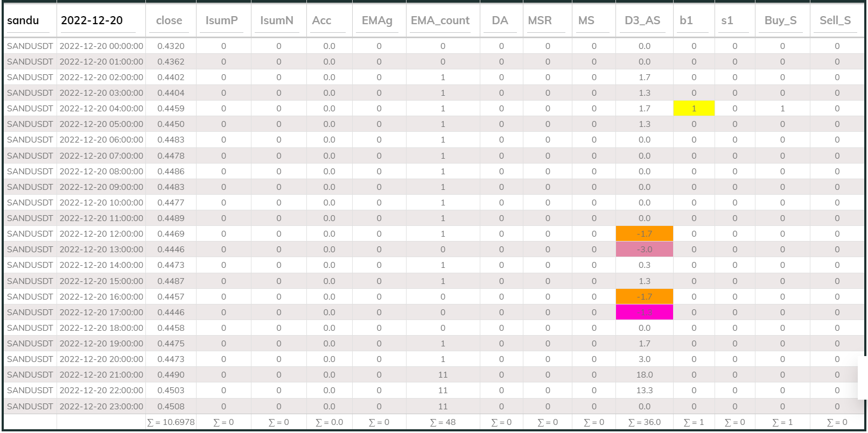Image resolution: width=868 pixels, height=433 pixels.
Task: Select the orange -1.7 cell at 16:00
Action: click(x=644, y=297)
